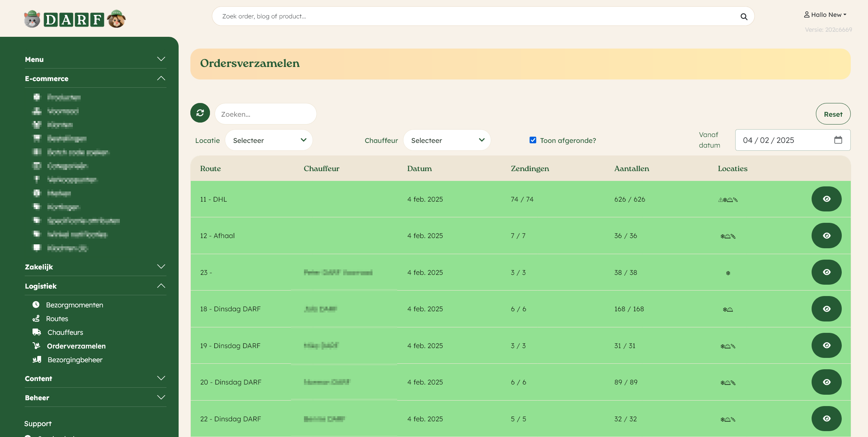
Task: Click location icons in the 12 - Afhaal row
Action: pos(728,236)
